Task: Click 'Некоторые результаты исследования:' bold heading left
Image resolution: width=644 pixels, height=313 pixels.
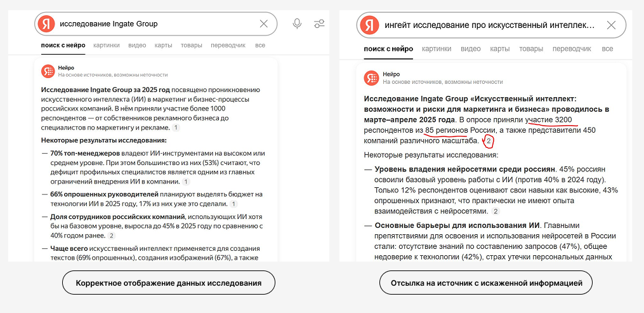Action: (x=103, y=140)
